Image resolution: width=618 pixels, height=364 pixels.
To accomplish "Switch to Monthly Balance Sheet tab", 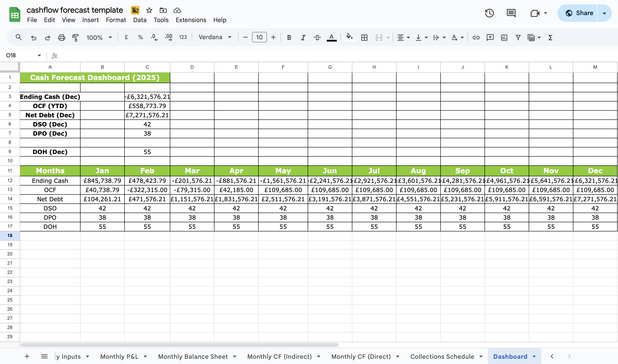I will point(193,356).
